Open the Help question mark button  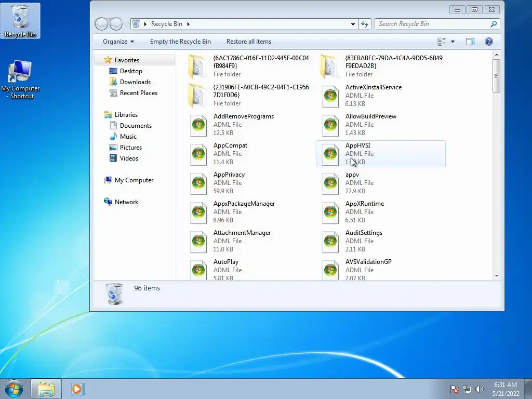pyautogui.click(x=488, y=42)
